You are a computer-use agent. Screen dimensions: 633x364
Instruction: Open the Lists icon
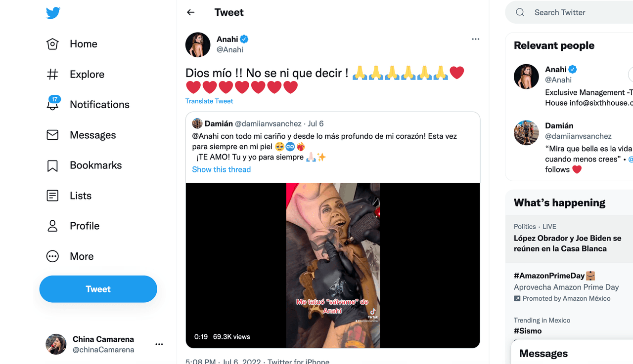click(52, 196)
